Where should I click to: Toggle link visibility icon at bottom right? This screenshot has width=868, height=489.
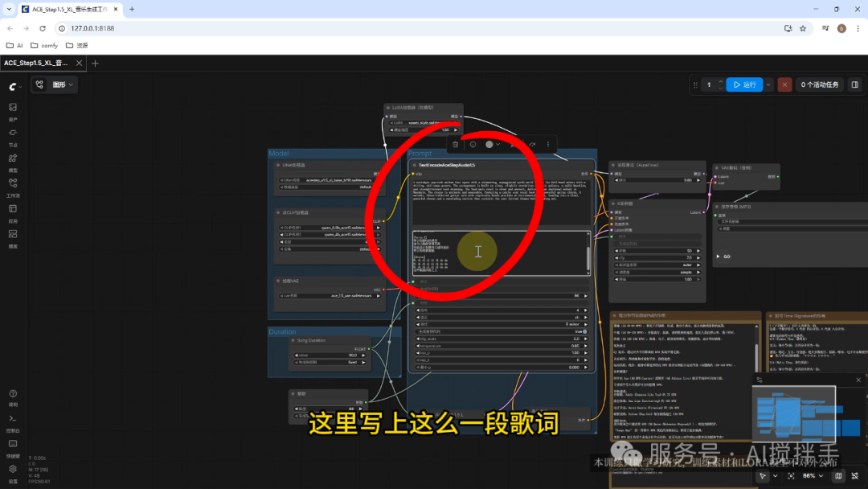(854, 475)
